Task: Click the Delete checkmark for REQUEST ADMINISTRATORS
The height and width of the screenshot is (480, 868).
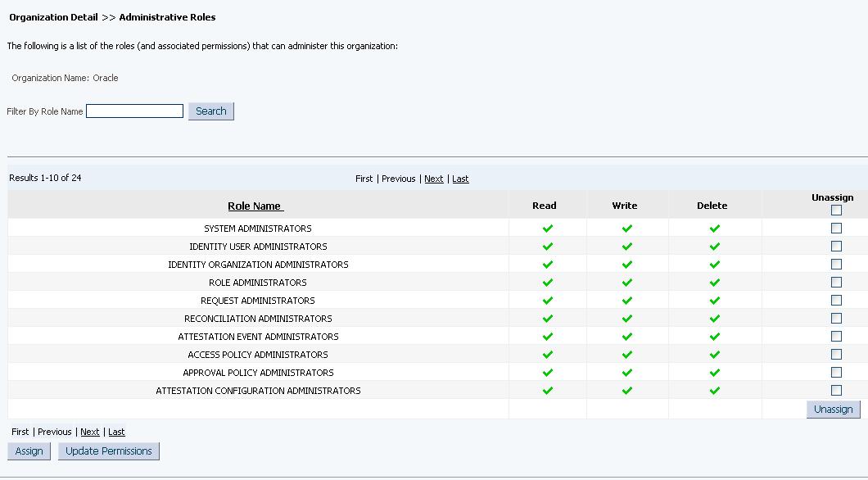Action: pyautogui.click(x=715, y=300)
